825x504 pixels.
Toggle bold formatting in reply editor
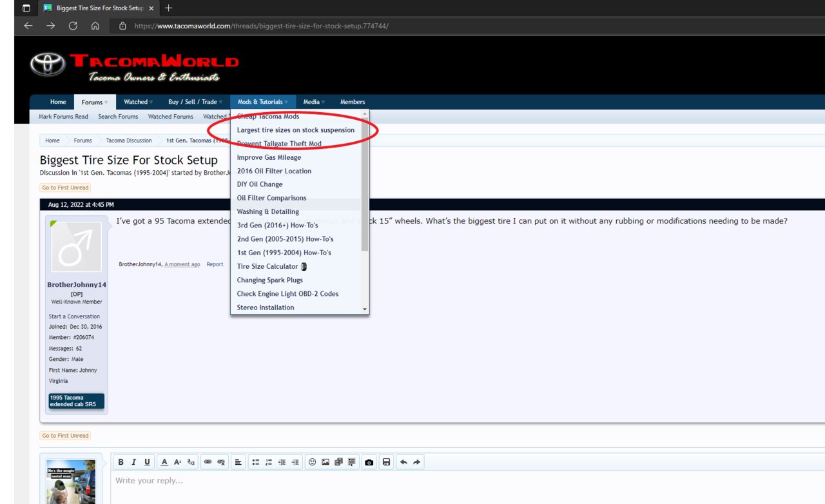click(x=121, y=462)
